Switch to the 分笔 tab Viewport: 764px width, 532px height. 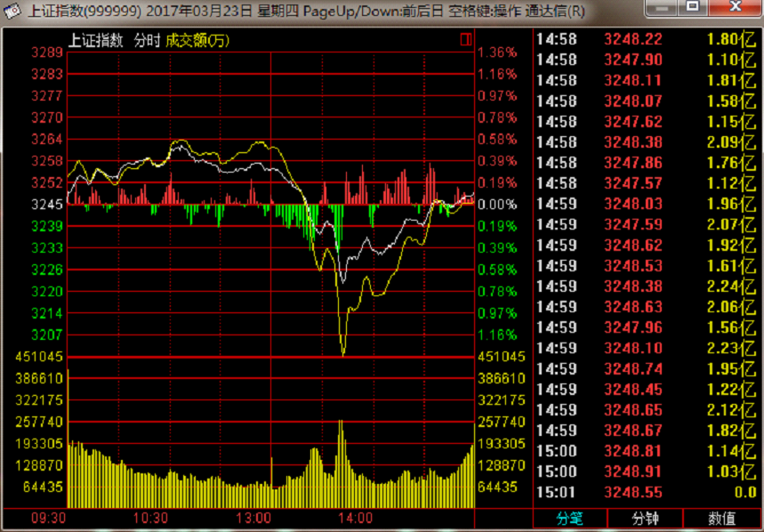[569, 519]
